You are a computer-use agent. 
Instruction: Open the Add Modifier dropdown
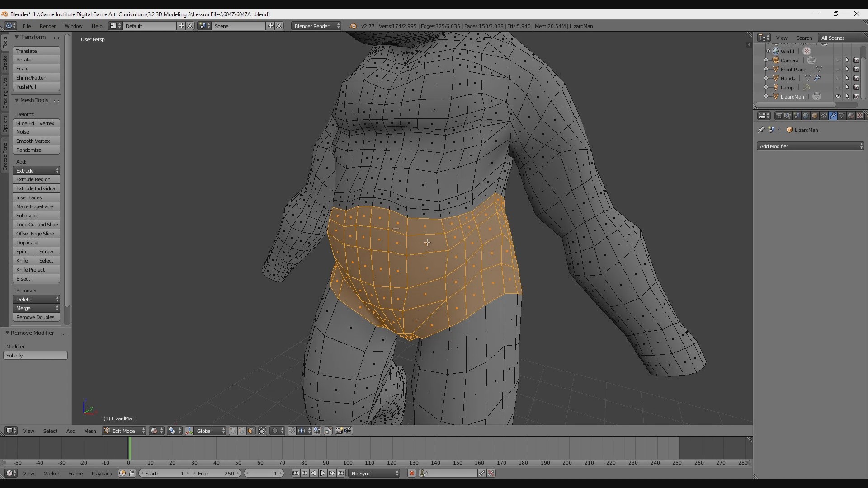point(811,146)
